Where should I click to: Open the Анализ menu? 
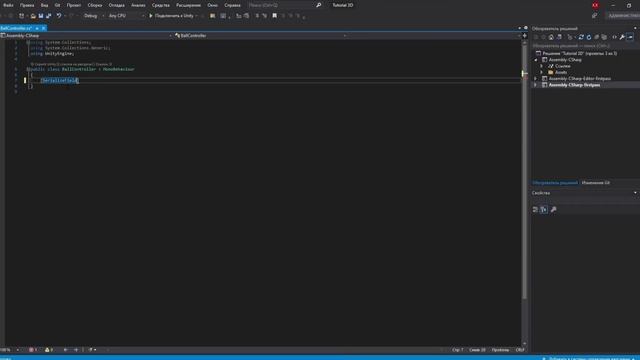point(138,5)
